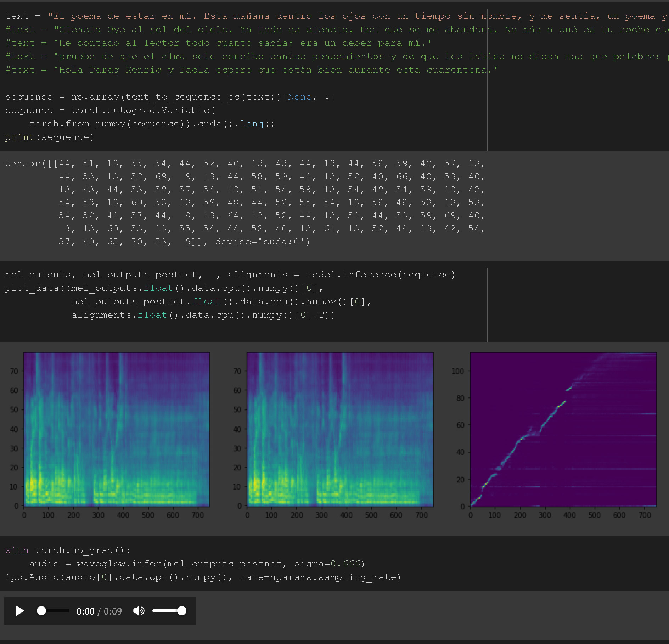The height and width of the screenshot is (644, 669).
Task: Click the ipd.Audio(audio[0] line
Action: click(x=203, y=577)
